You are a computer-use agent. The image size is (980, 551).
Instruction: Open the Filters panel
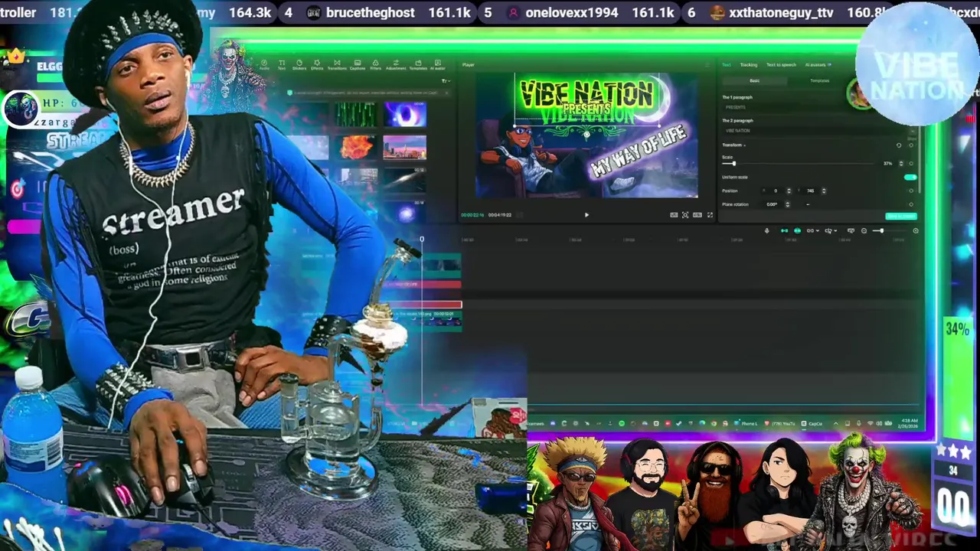376,65
